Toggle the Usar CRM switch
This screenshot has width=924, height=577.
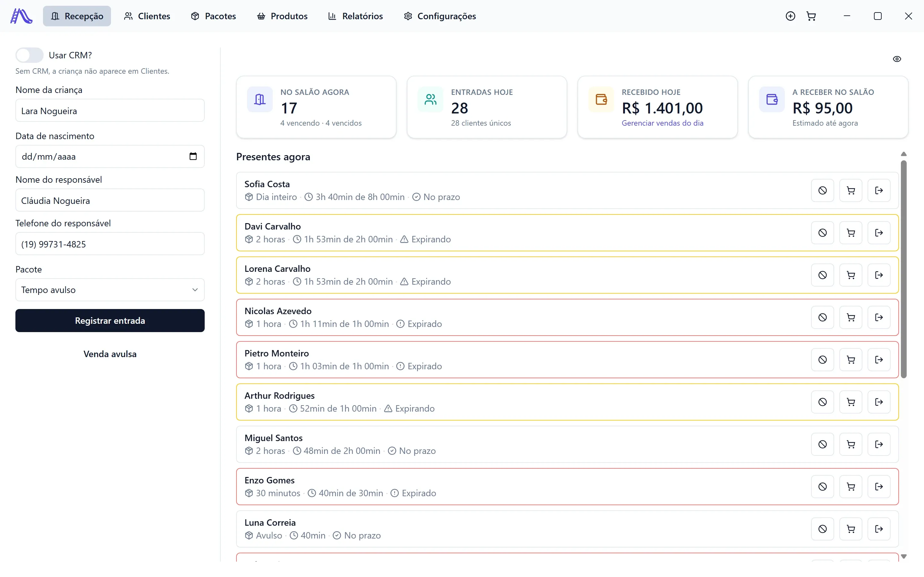pyautogui.click(x=30, y=55)
